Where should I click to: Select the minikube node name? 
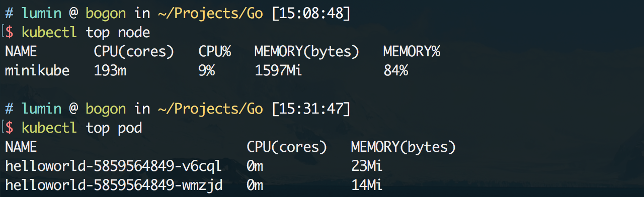[37, 71]
